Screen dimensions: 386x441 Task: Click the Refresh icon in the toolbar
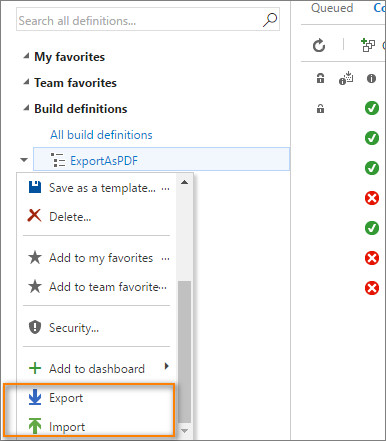(319, 45)
